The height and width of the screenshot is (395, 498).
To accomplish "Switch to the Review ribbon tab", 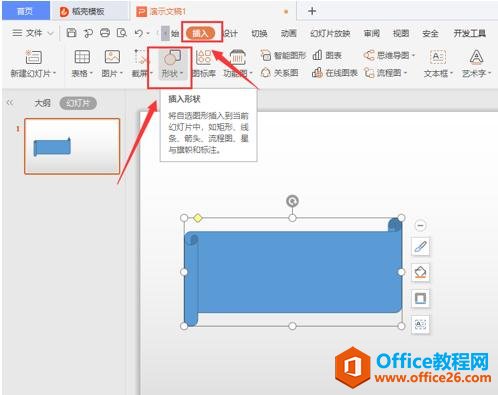I will coord(372,33).
